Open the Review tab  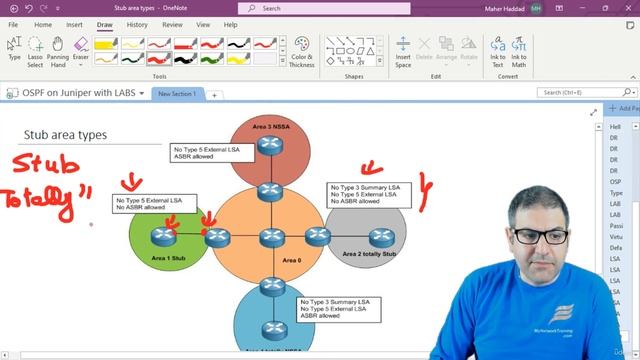[x=172, y=25]
